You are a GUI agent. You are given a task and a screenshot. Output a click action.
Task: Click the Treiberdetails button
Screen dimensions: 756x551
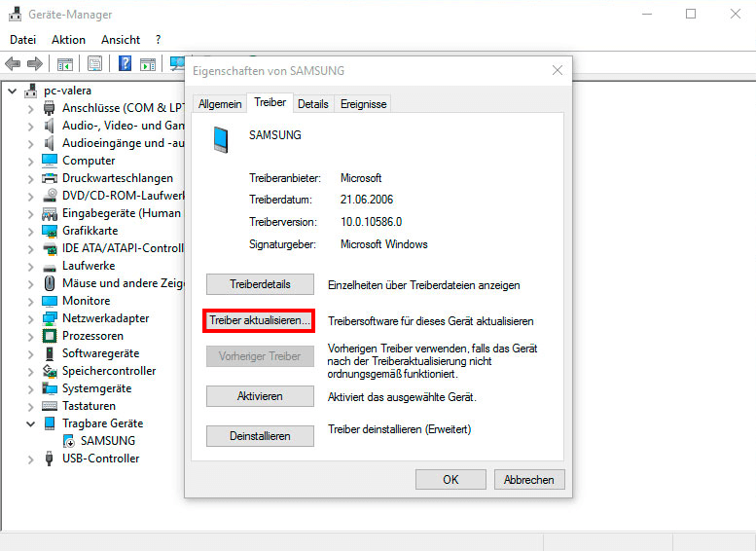[260, 284]
